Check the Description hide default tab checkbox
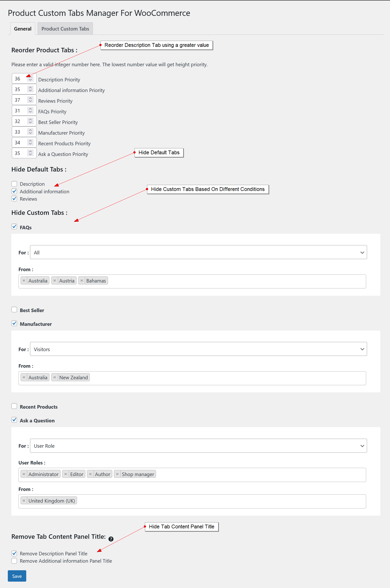 pyautogui.click(x=14, y=184)
